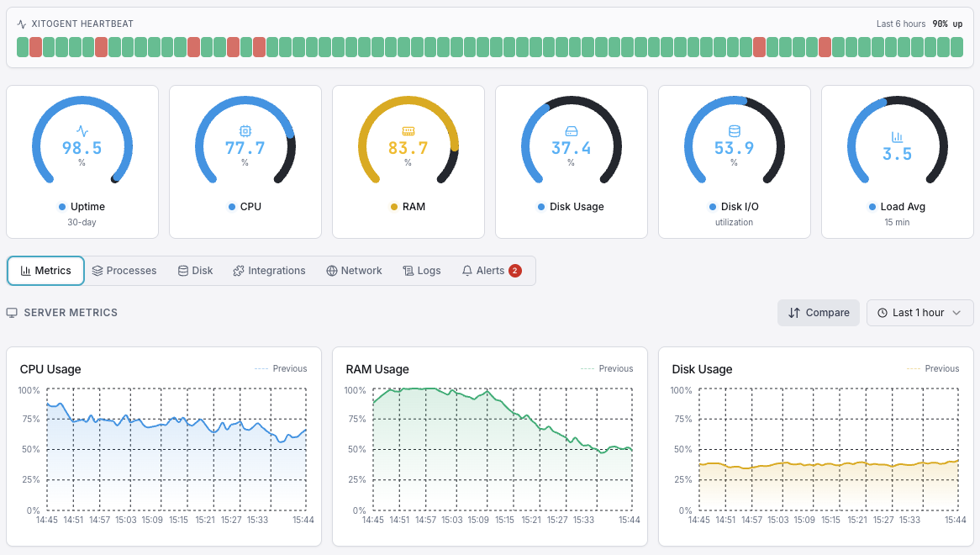Click the activity pulse icon inside the Uptime gauge
Viewport: 980px width, 555px height.
click(x=82, y=131)
